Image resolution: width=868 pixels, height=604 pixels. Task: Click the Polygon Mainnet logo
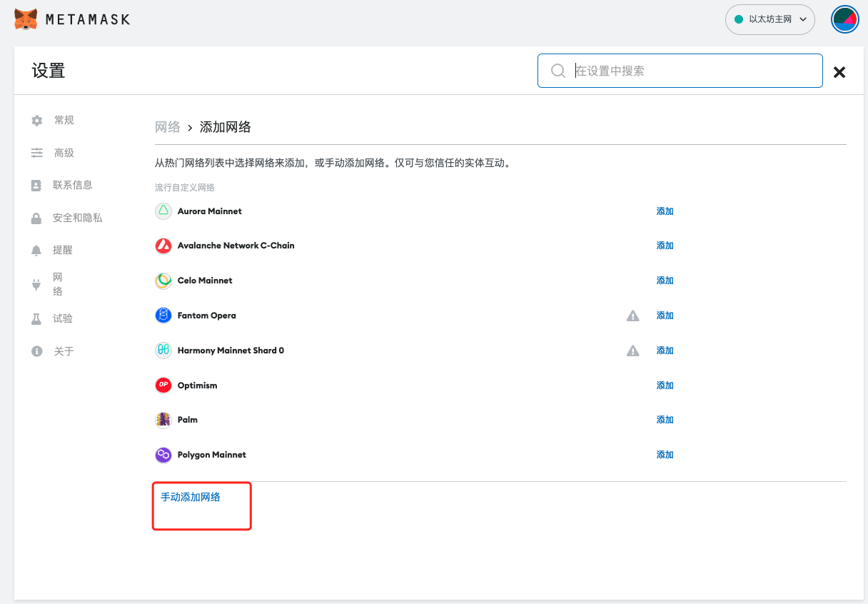(x=163, y=455)
